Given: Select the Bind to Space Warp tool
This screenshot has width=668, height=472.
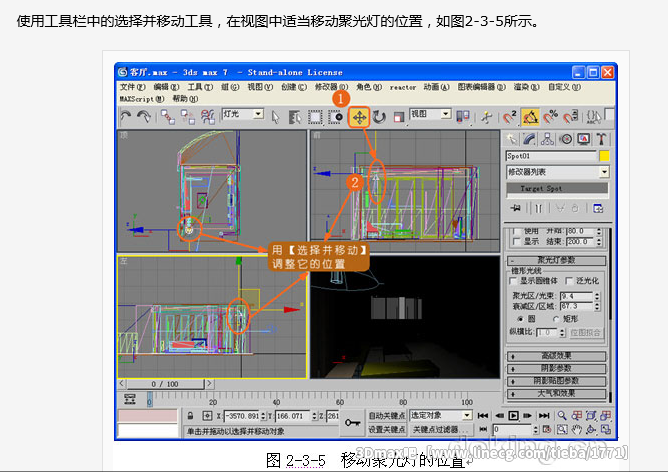Looking at the screenshot, I should tap(208, 117).
